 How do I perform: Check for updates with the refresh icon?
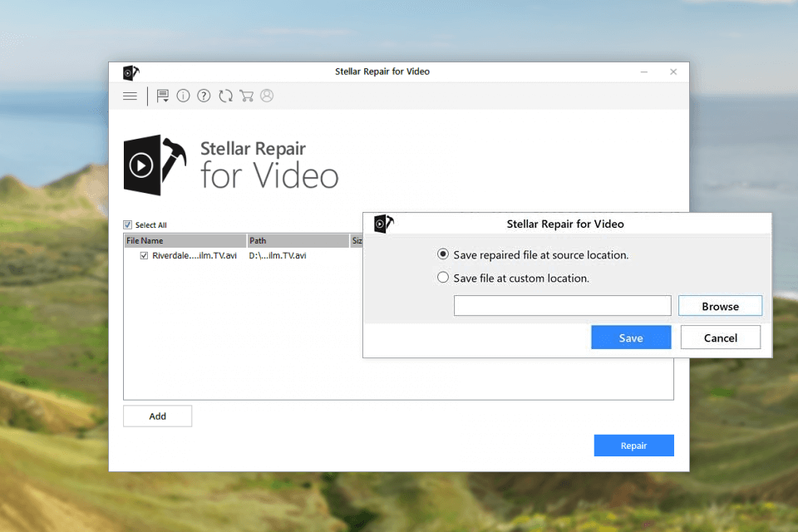(225, 96)
